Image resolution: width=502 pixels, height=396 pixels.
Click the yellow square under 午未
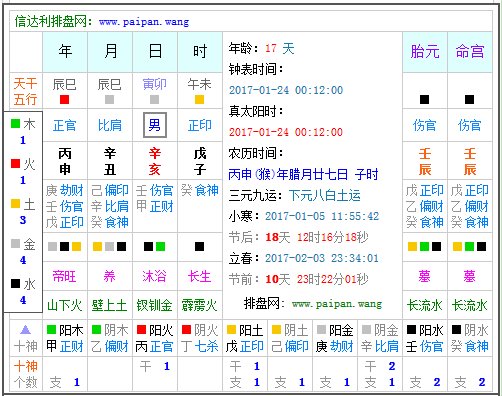click(x=199, y=99)
